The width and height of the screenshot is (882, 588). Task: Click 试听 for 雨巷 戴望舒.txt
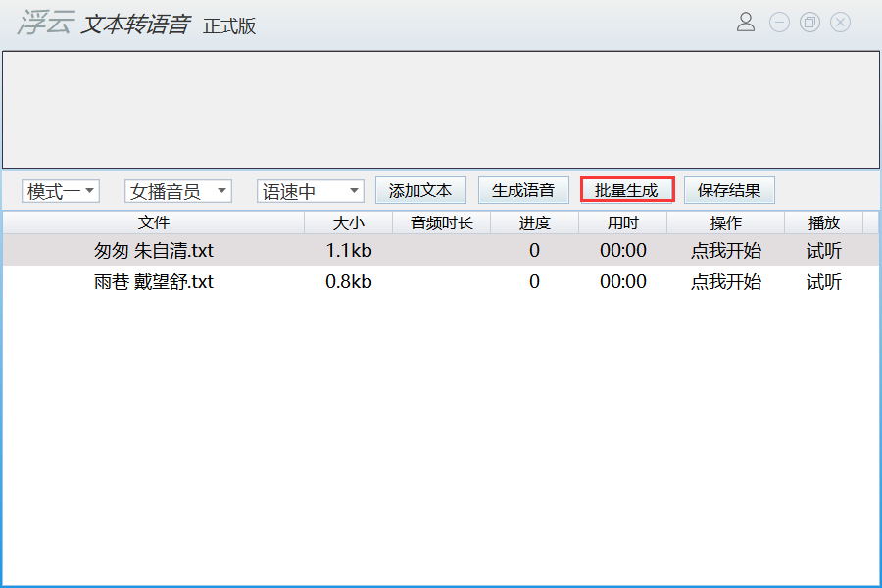(x=823, y=282)
